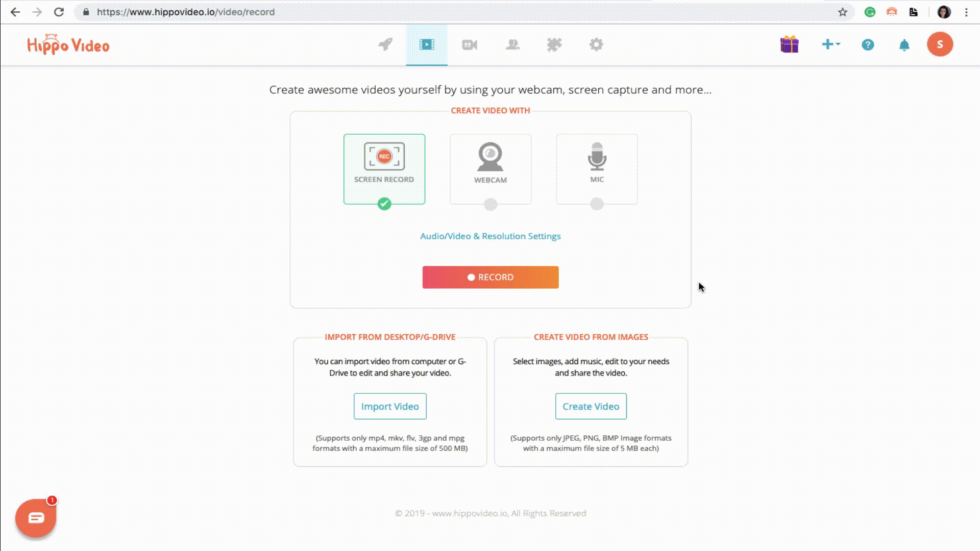
Task: Open the video call/meeting icon
Action: (469, 44)
